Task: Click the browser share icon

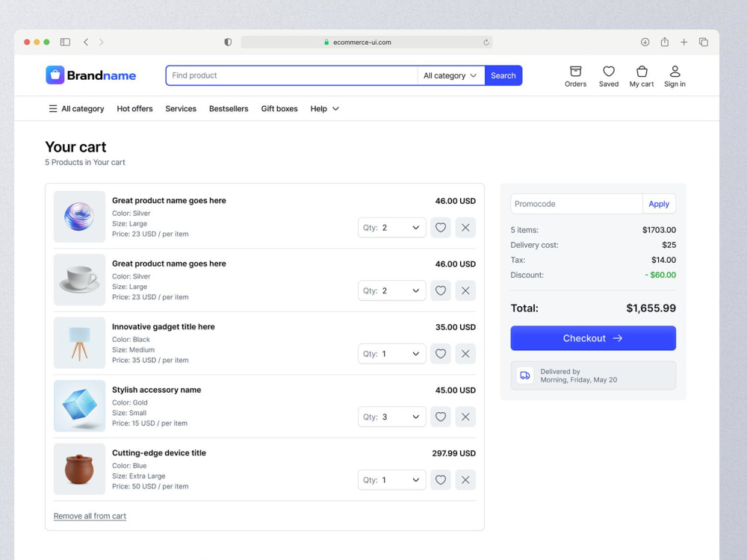Action: click(665, 42)
